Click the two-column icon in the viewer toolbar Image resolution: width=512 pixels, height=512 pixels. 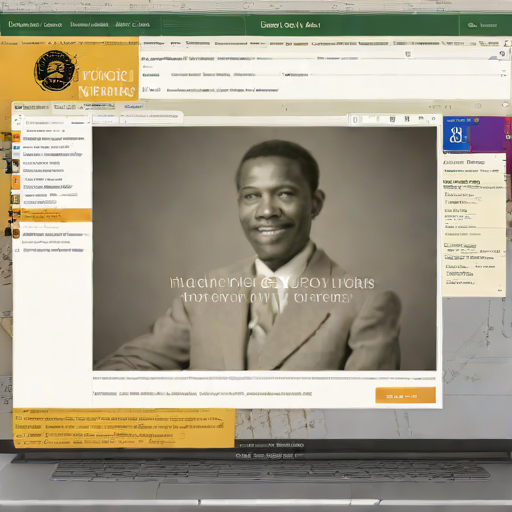click(x=407, y=119)
